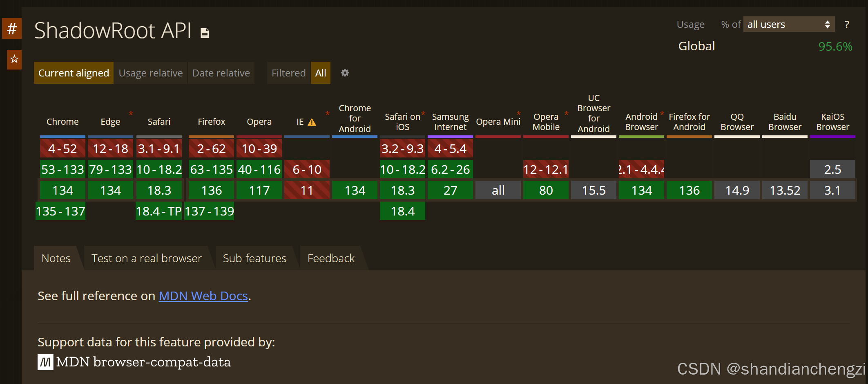Viewport: 868px width, 384px height.
Task: Select Opera 117 current version cell
Action: coord(259,190)
